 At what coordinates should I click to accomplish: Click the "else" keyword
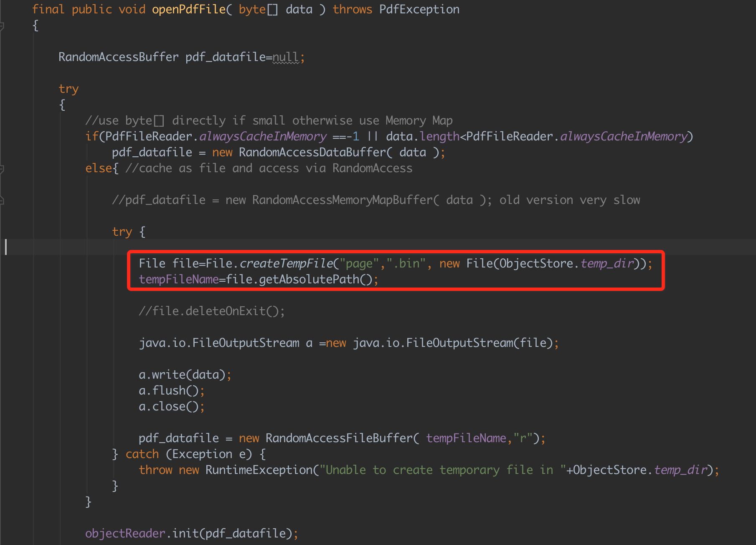click(x=99, y=168)
